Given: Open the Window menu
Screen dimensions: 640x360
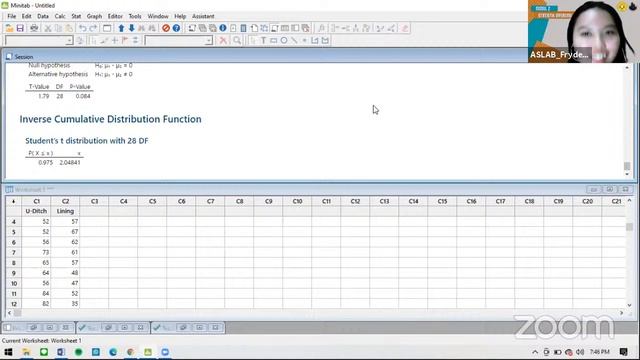Looking at the screenshot, I should coord(158,16).
